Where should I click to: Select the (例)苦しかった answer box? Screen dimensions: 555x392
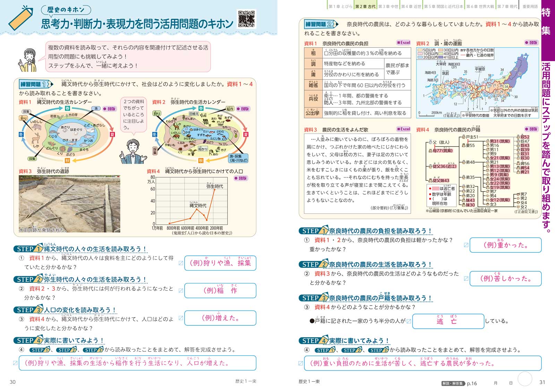coord(505,279)
